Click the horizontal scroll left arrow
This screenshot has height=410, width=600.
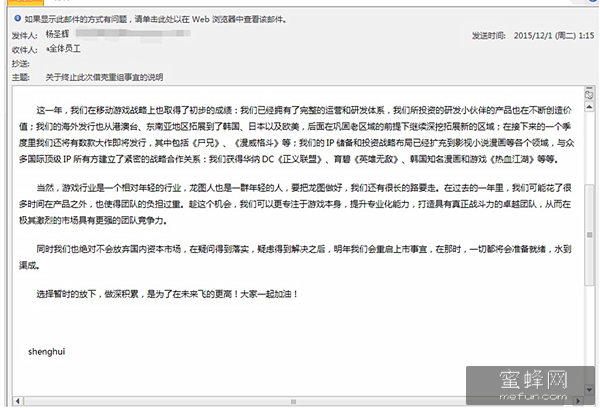(18, 401)
